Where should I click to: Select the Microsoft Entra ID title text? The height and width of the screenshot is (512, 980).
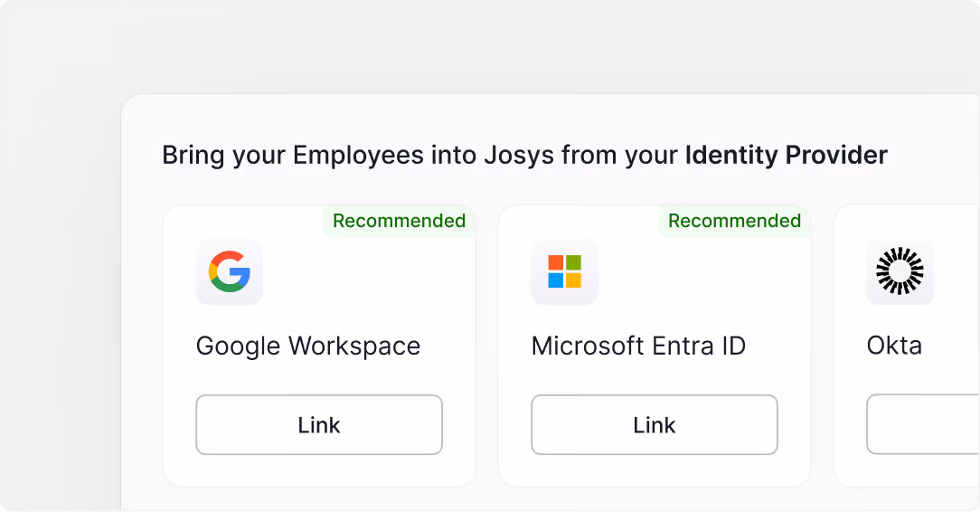pyautogui.click(x=639, y=346)
